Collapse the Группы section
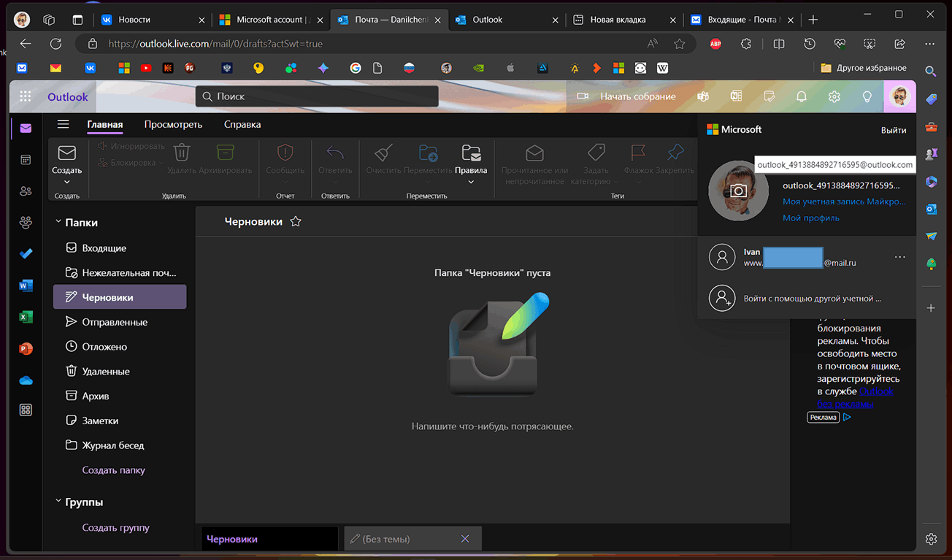This screenshot has width=952, height=560. (58, 502)
